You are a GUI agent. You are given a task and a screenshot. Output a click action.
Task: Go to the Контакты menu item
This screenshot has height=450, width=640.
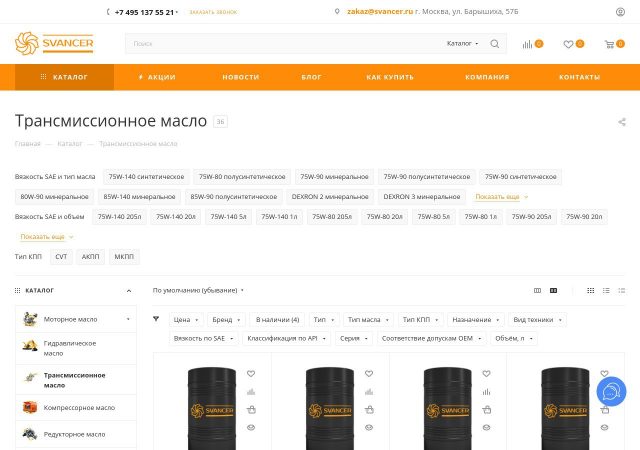click(579, 77)
